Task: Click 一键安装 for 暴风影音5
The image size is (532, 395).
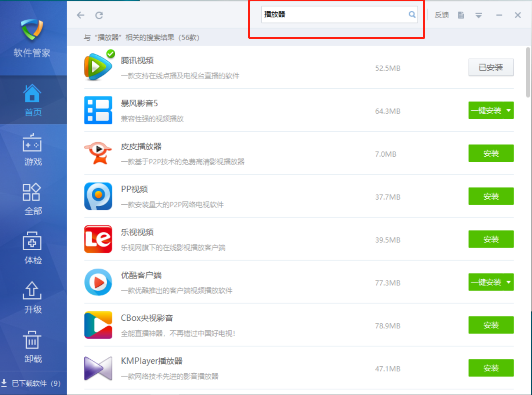Action: point(486,110)
